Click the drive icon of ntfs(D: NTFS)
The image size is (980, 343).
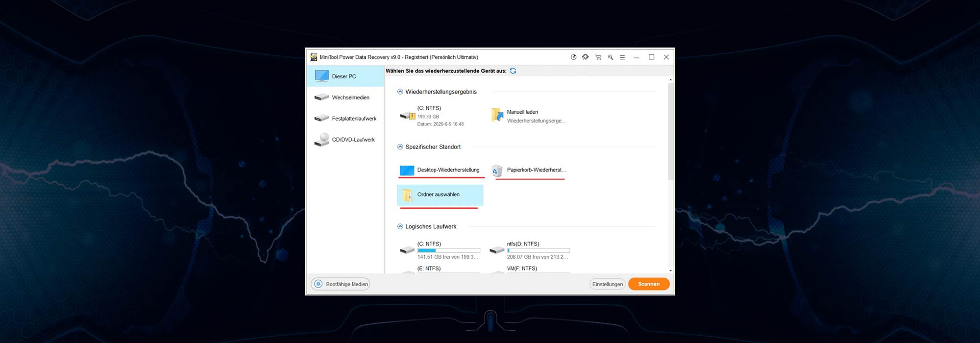coord(497,250)
